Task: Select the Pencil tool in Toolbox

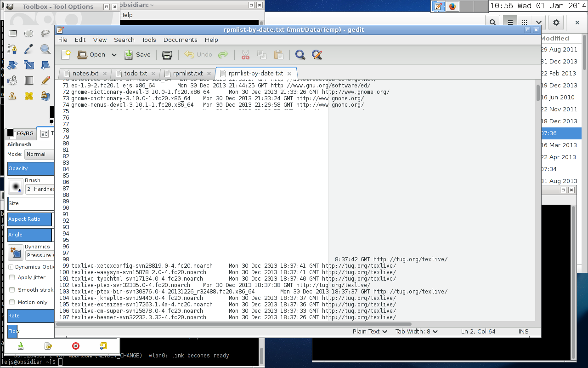Action: (x=45, y=80)
